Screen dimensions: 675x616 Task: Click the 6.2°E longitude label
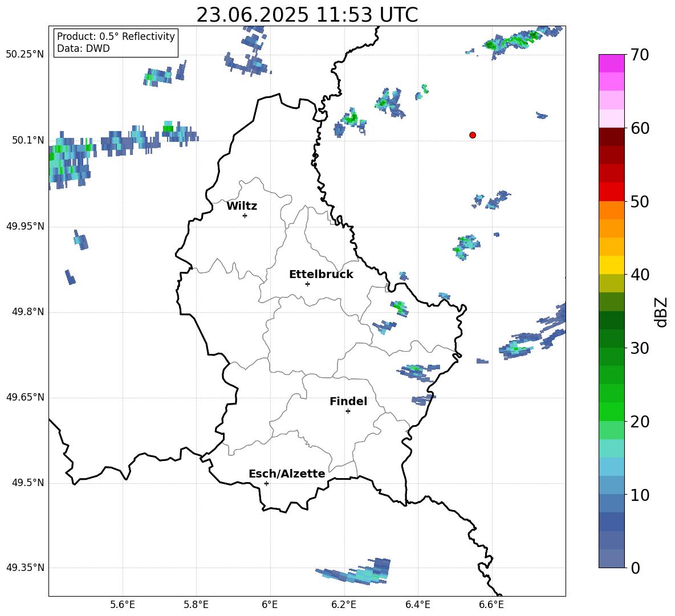tap(344, 605)
